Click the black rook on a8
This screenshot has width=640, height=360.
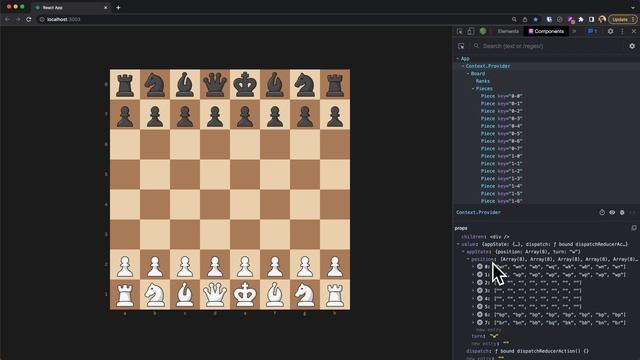[x=125, y=84]
